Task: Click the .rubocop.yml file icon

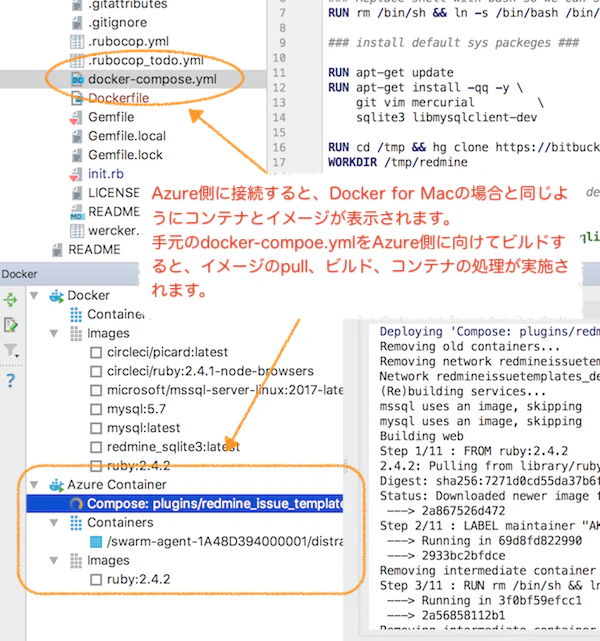Action: coord(77,41)
